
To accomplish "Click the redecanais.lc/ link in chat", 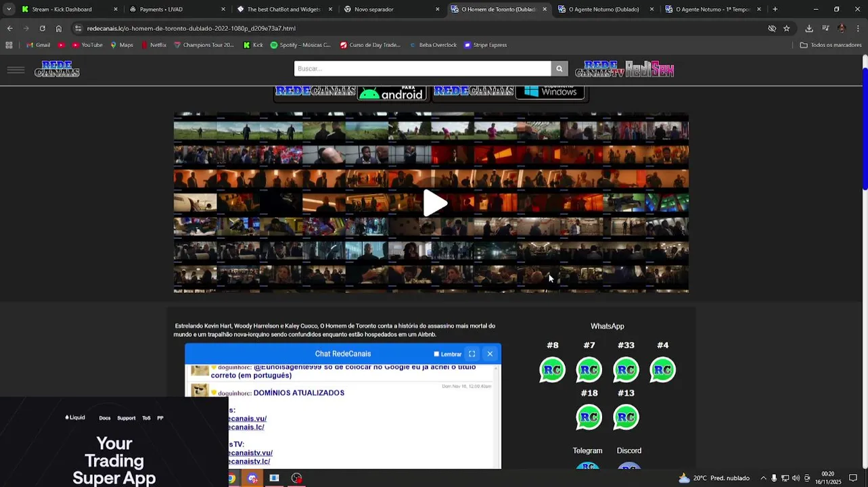I will click(247, 427).
